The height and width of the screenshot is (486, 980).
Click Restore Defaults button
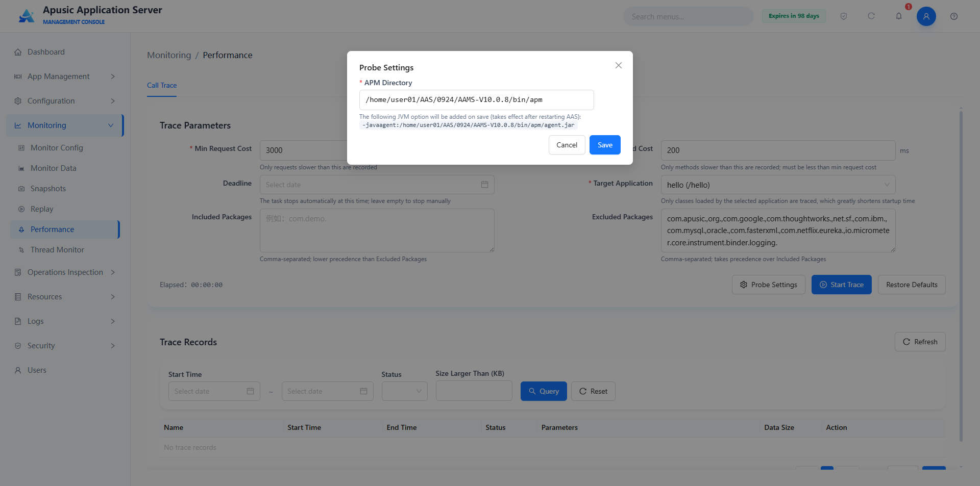(x=912, y=285)
